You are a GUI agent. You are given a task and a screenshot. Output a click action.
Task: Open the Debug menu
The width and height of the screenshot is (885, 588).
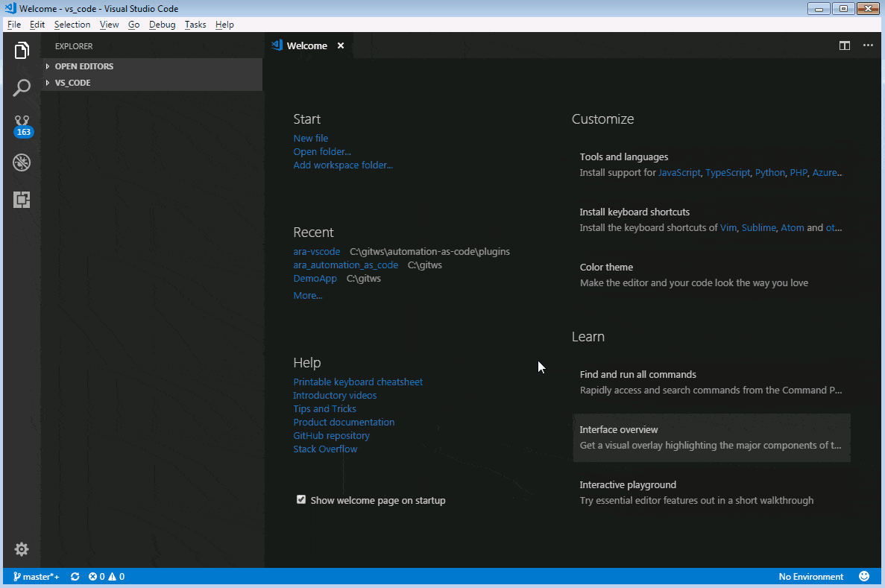pos(163,25)
